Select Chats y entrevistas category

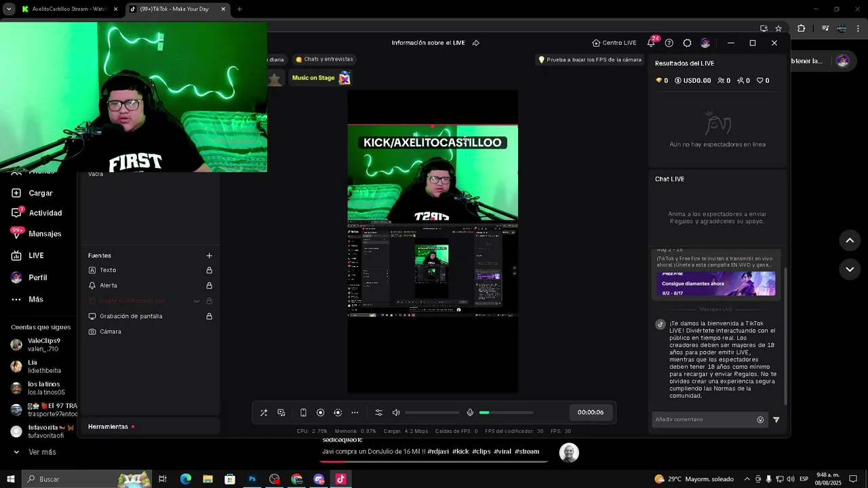pos(324,59)
